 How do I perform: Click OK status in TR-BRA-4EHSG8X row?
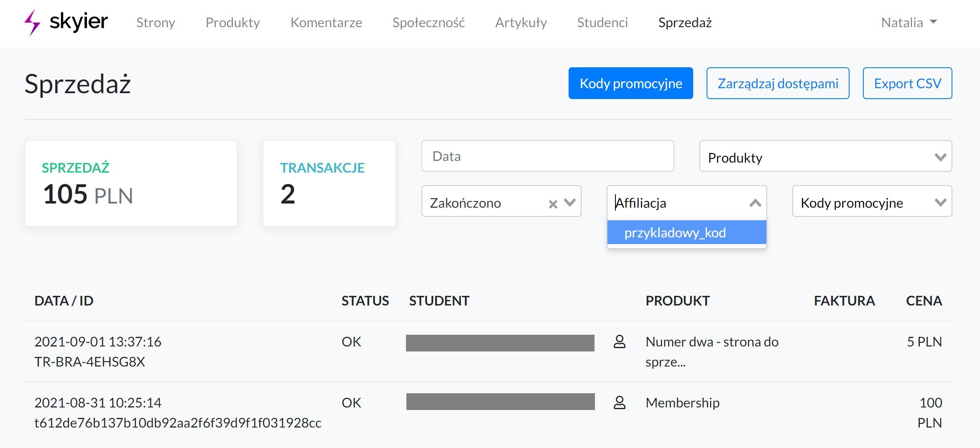[x=351, y=341]
